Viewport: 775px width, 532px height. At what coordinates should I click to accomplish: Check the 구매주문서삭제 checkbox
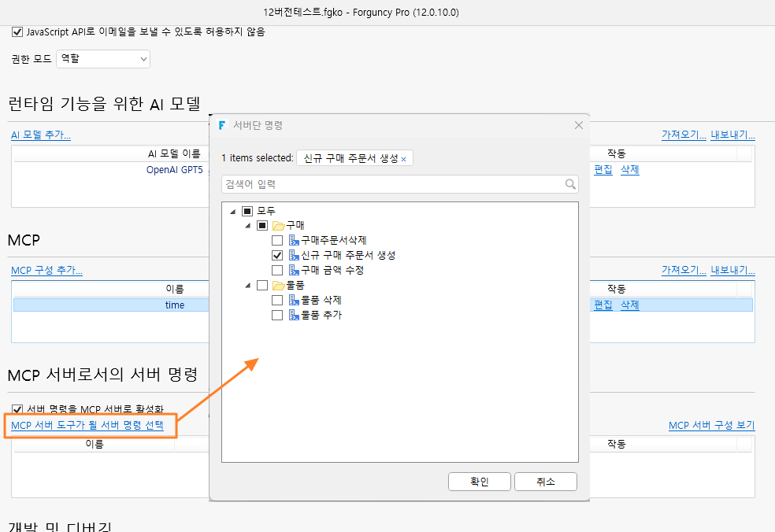coord(277,241)
